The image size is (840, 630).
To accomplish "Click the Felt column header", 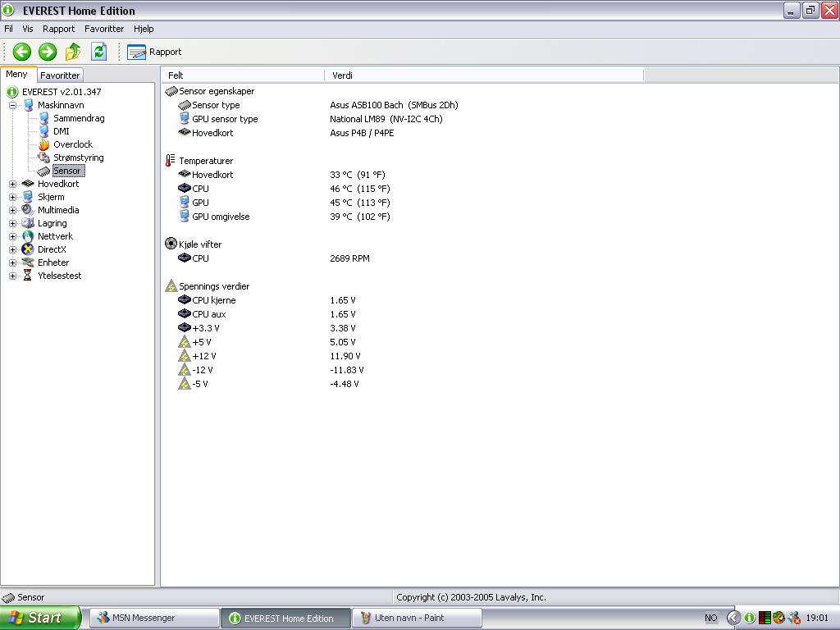I will [x=243, y=75].
